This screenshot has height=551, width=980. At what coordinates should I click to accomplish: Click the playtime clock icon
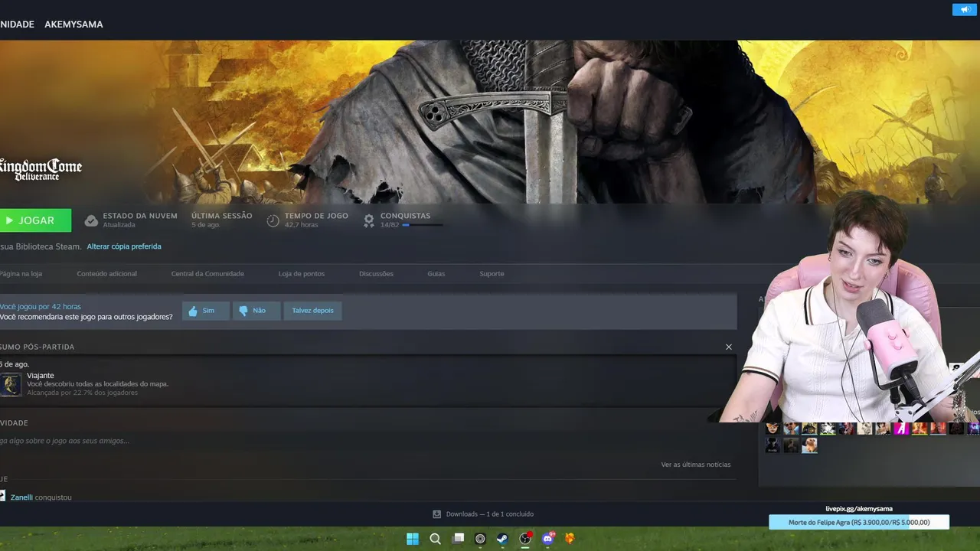pyautogui.click(x=273, y=220)
